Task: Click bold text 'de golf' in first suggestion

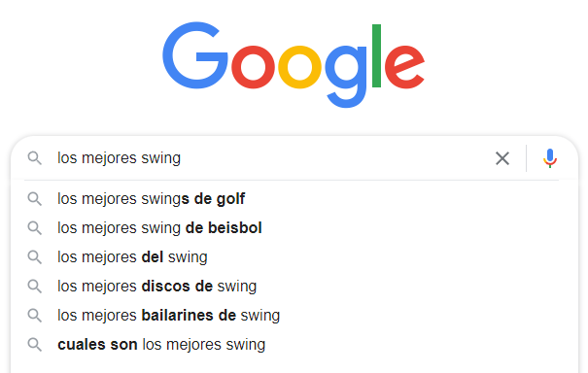Action: click(220, 199)
